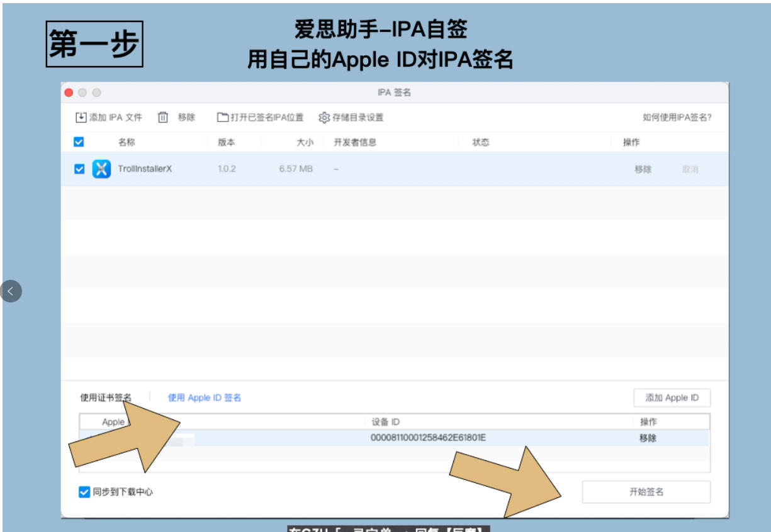Click the 开始签名 button
Viewport: 771px width, 532px height.
tap(646, 492)
